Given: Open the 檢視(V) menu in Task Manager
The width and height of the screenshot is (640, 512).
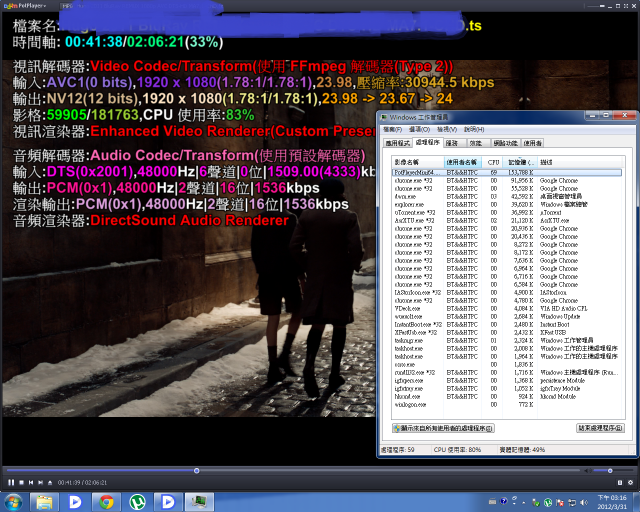Looking at the screenshot, I should (447, 129).
